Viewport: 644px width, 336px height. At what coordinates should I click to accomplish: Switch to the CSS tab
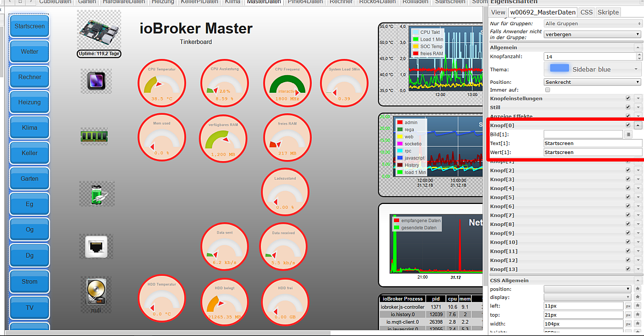(587, 12)
